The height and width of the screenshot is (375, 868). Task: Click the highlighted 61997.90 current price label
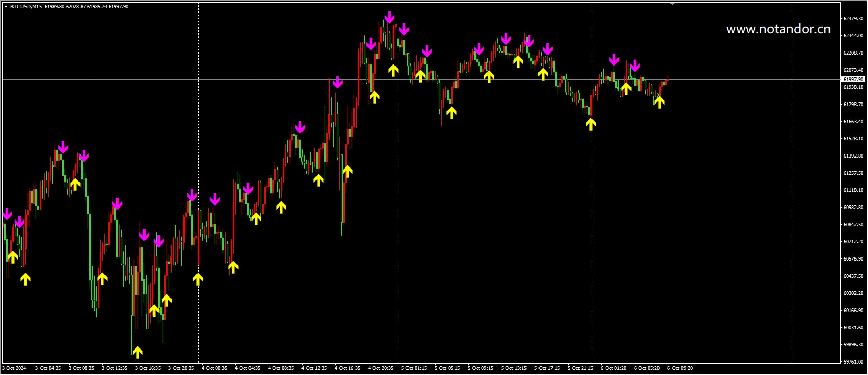[x=853, y=80]
